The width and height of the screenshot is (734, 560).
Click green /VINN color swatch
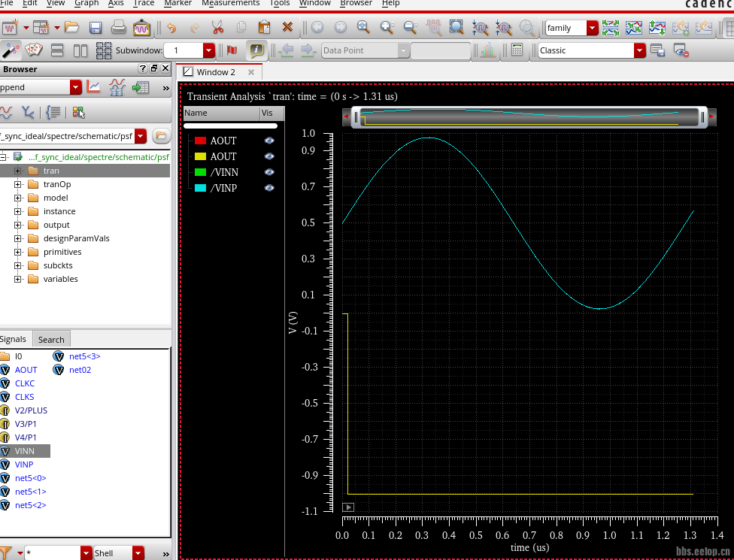click(200, 172)
